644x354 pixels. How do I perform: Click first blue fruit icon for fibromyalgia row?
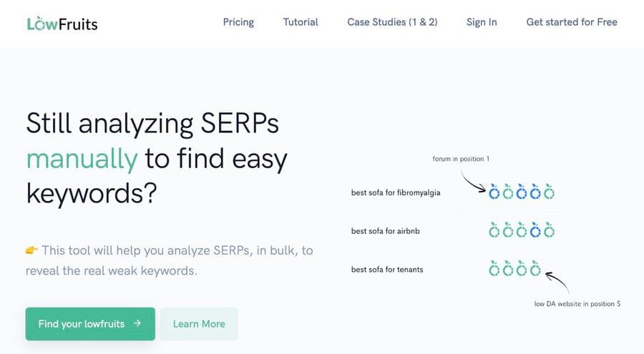[494, 192]
